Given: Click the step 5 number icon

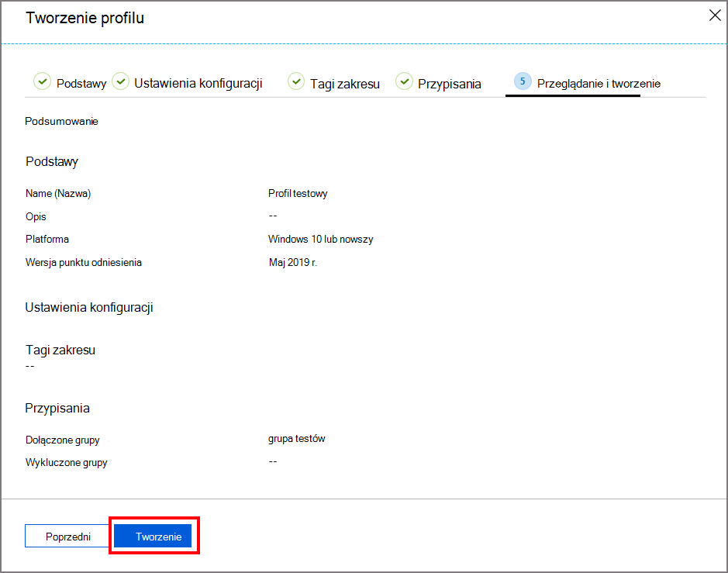Looking at the screenshot, I should click(x=523, y=81).
